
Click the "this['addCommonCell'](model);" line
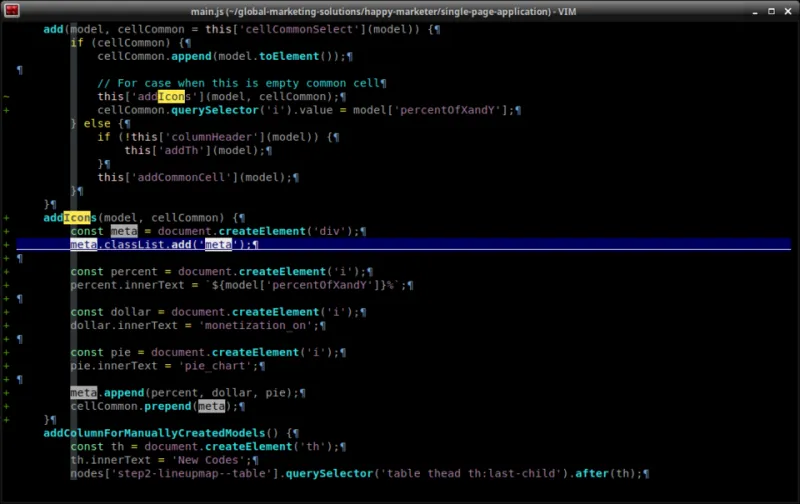click(198, 178)
